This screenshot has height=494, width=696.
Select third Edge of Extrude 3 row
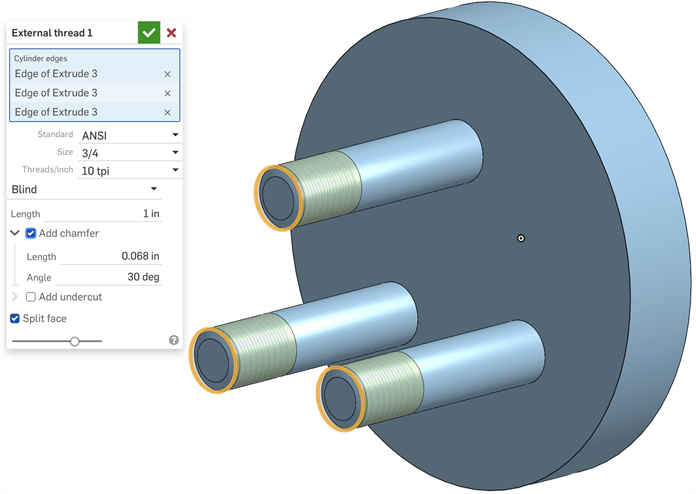[x=95, y=112]
